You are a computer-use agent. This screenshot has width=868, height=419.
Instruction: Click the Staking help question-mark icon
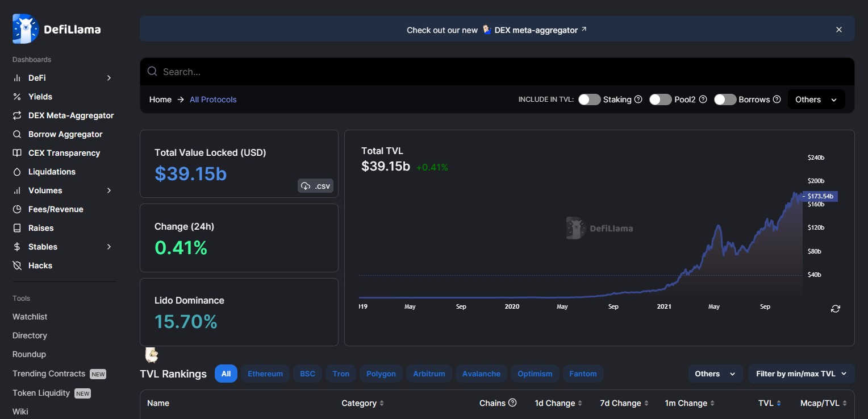(638, 99)
